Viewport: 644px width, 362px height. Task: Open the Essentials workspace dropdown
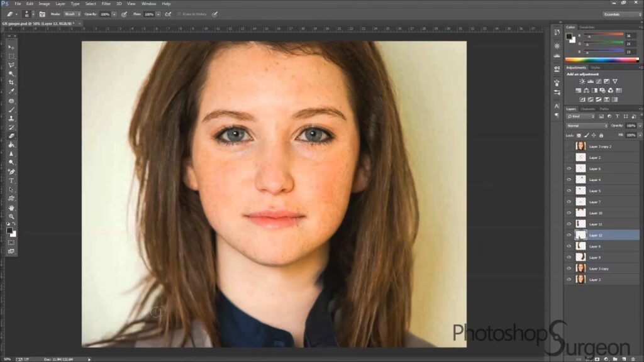[x=621, y=14]
